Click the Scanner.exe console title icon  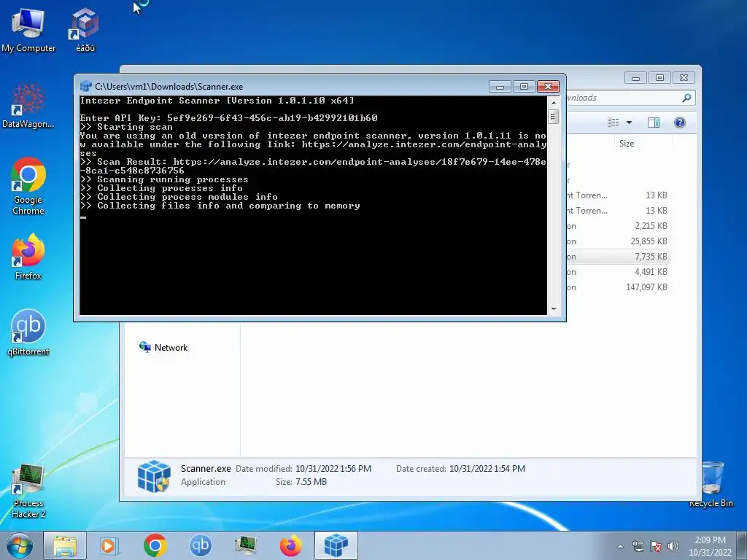(x=86, y=86)
